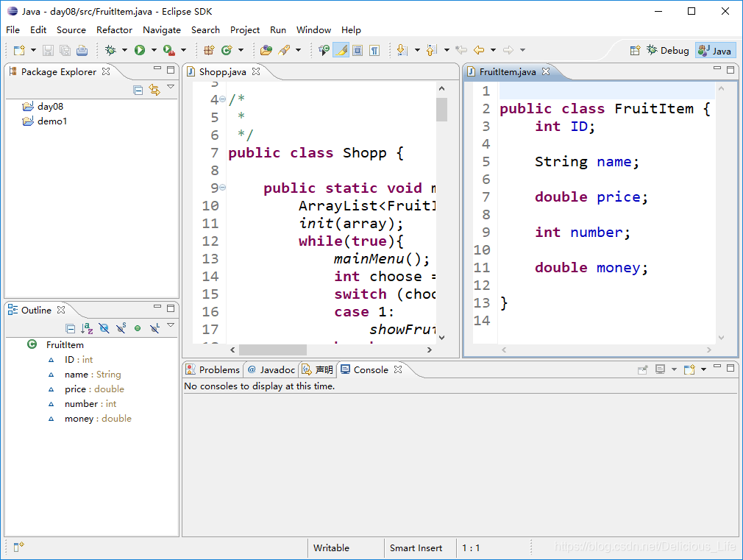Open the Back history dropdown arrow
Viewport: 743px width, 560px height.
pos(493,50)
